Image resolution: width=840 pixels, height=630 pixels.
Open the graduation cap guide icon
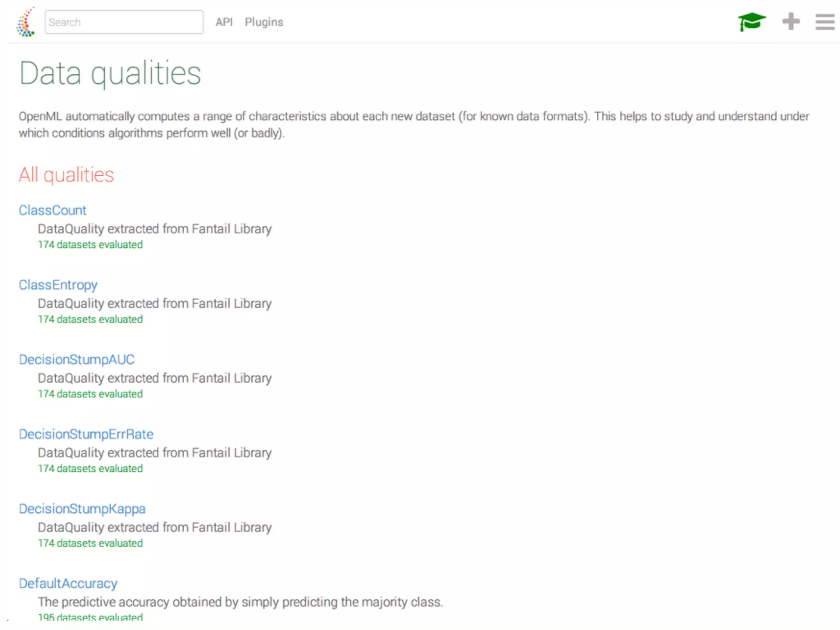click(x=751, y=22)
